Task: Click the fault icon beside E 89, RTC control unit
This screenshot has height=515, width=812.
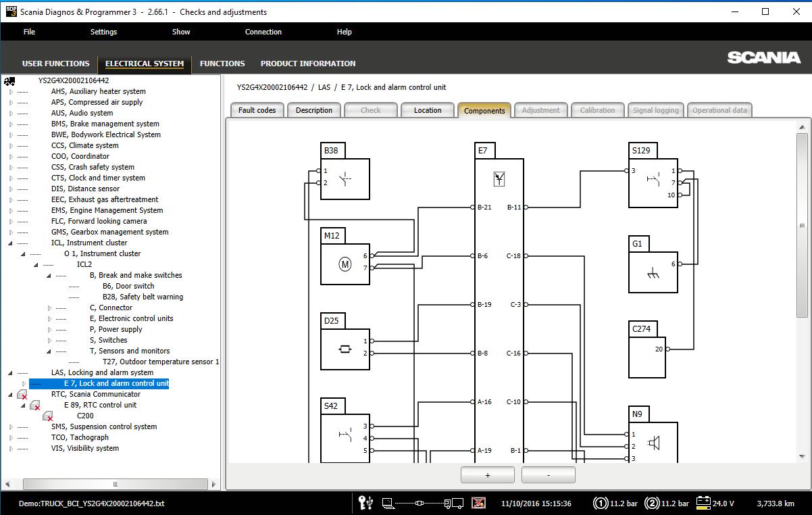Action: click(35, 406)
